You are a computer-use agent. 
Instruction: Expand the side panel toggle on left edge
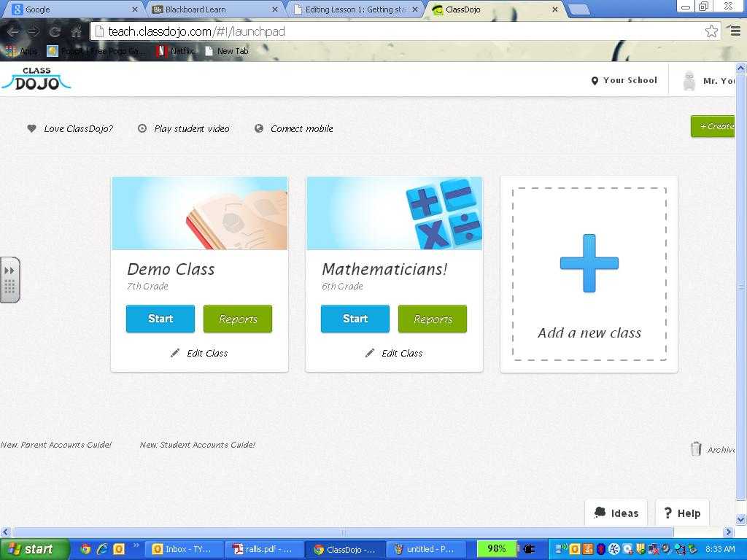[x=10, y=280]
